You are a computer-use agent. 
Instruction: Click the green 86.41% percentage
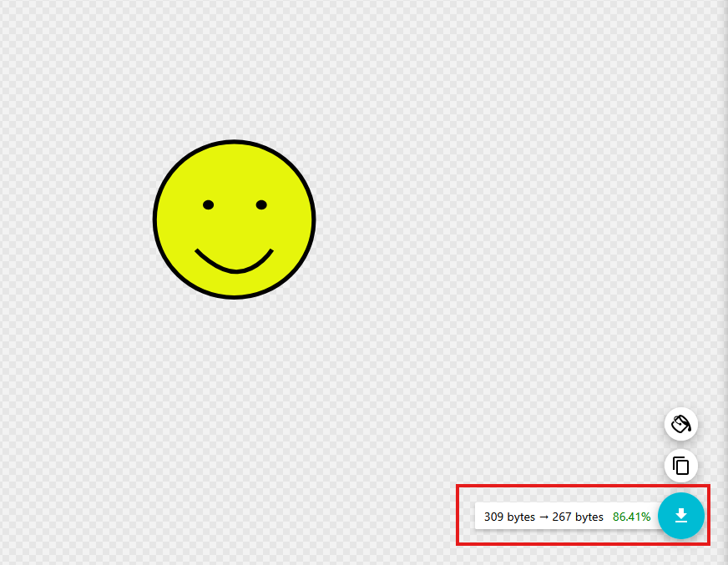point(631,517)
